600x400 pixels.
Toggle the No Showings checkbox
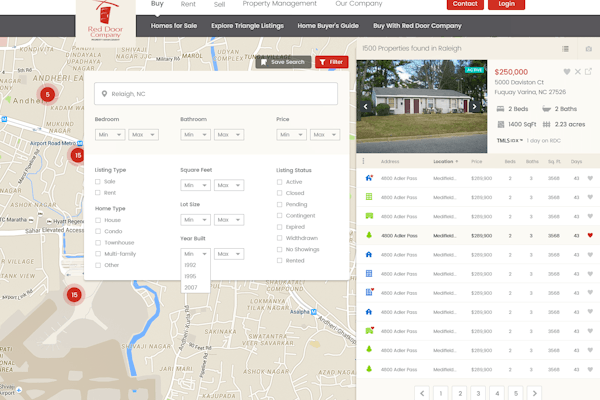279,250
